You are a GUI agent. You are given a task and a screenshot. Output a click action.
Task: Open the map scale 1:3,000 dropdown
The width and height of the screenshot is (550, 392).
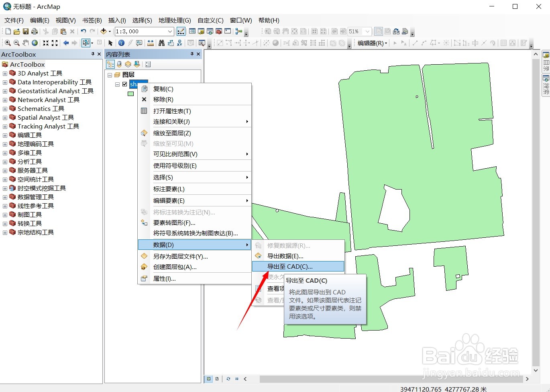[170, 31]
